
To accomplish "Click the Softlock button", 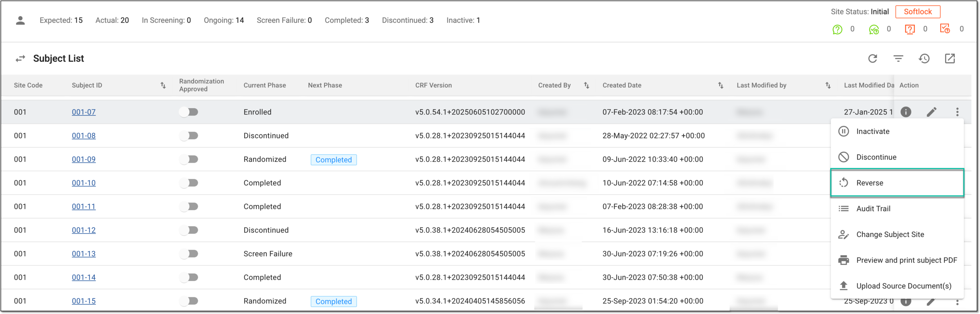I will (x=918, y=12).
